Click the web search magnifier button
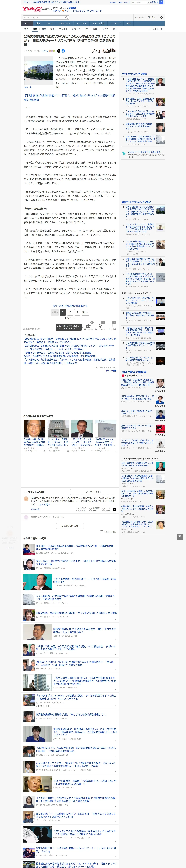 point(161,2)
